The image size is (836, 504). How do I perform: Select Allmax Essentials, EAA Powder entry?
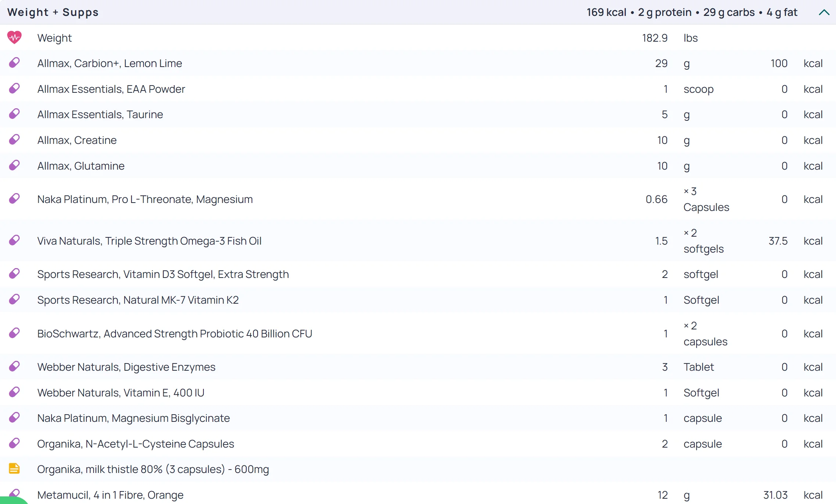click(x=111, y=89)
